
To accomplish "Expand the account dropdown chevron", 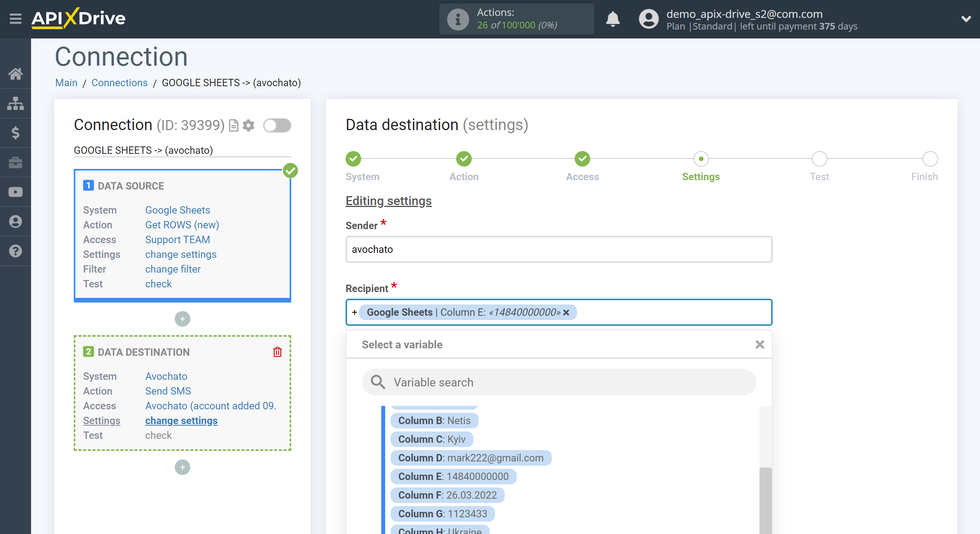I will (966, 19).
